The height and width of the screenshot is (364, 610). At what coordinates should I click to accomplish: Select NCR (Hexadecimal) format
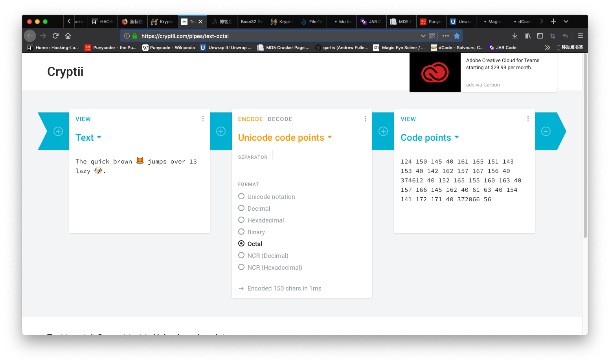tap(270, 267)
